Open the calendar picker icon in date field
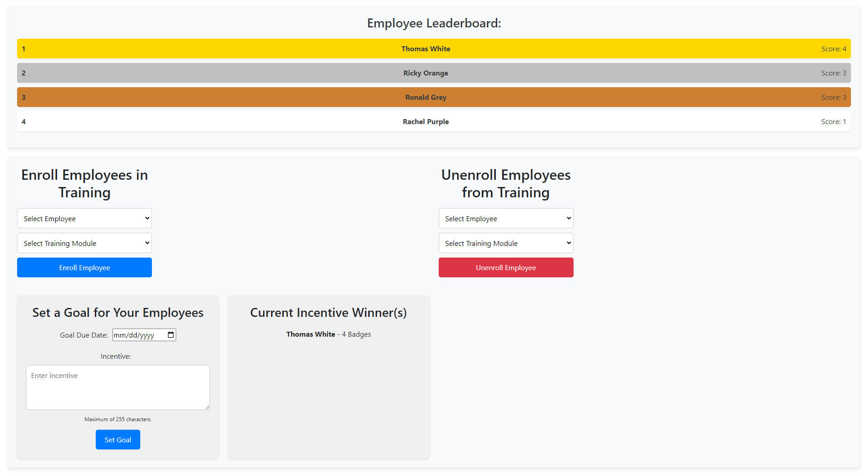The image size is (868, 476). (171, 335)
